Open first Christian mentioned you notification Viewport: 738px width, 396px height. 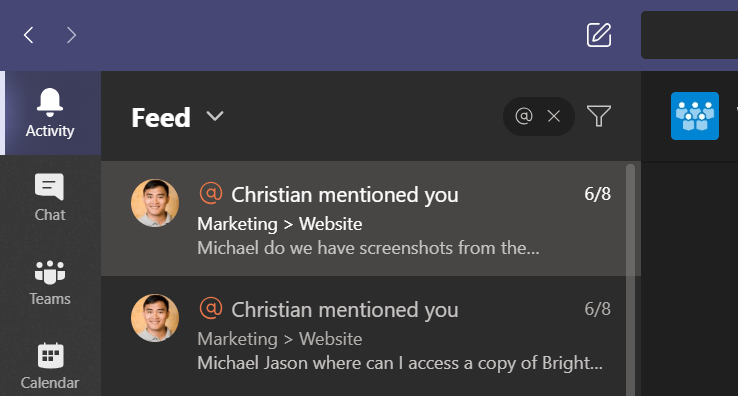364,218
